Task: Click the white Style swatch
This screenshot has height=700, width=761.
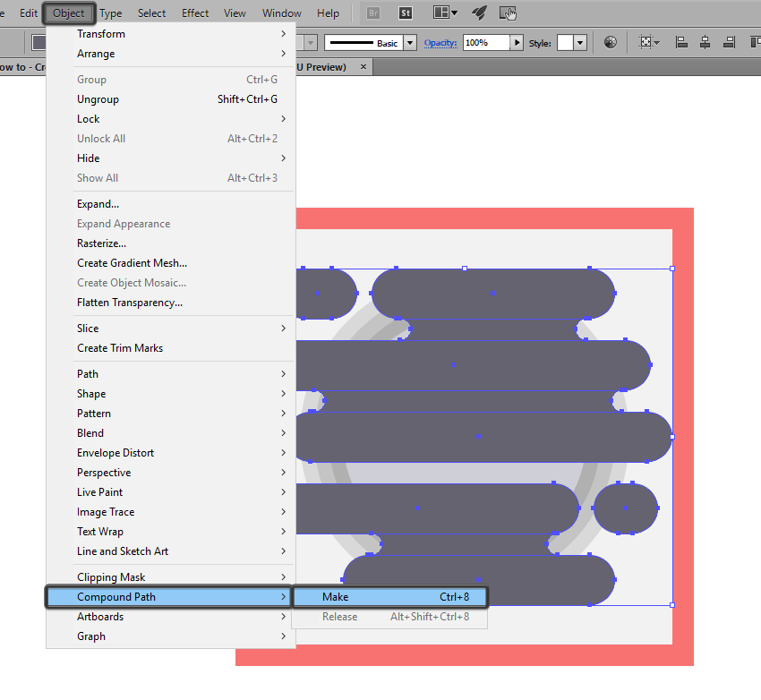Action: 565,43
